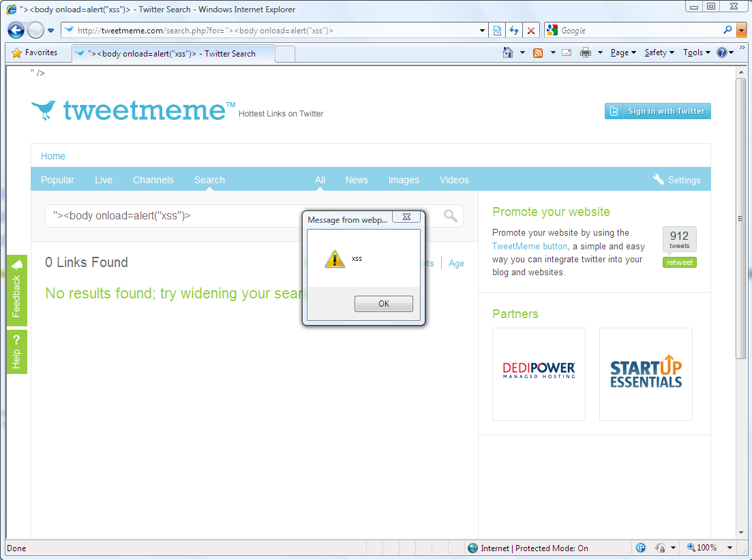Click Sign in with Twitter button

(657, 111)
